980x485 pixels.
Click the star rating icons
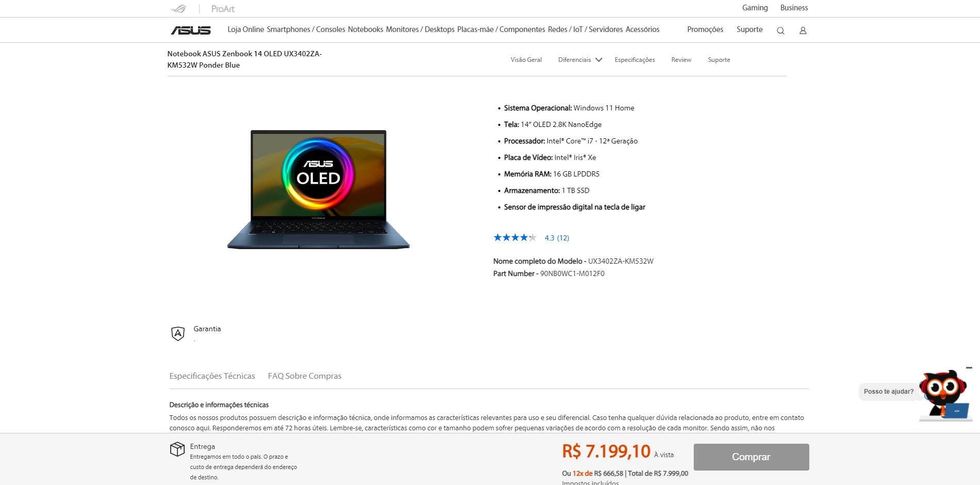[515, 238]
